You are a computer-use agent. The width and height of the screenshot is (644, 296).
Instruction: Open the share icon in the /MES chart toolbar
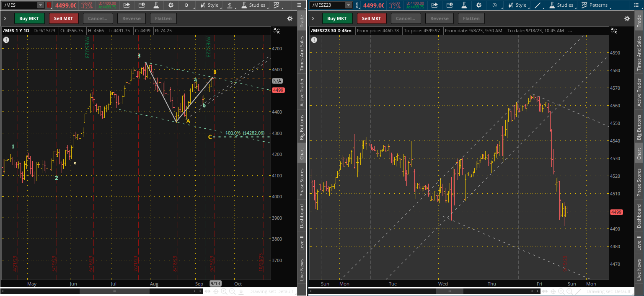tap(127, 5)
